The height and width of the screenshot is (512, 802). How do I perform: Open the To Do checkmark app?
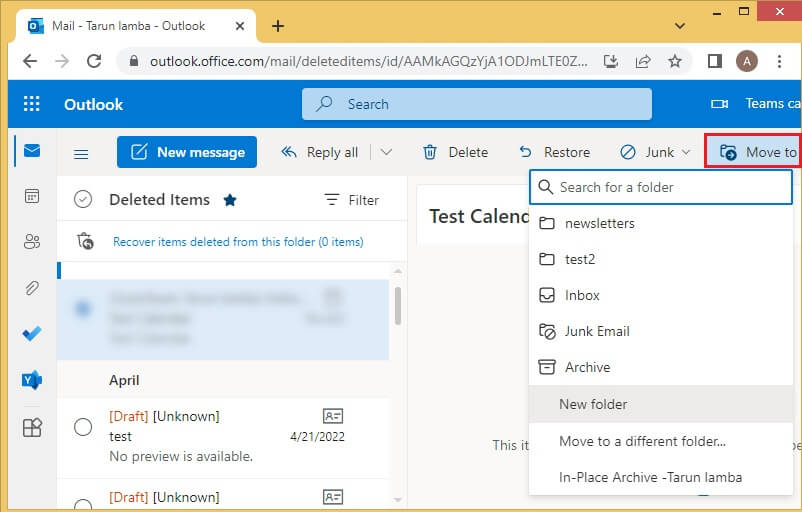[32, 334]
